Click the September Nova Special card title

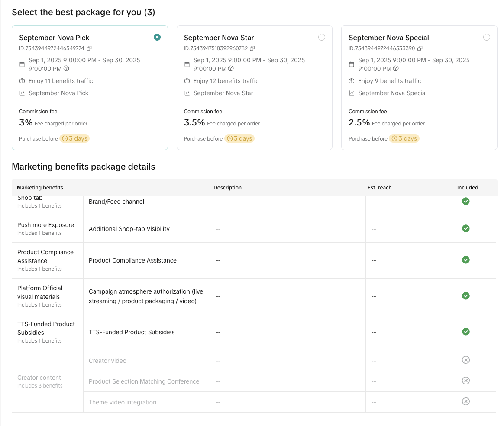point(388,38)
